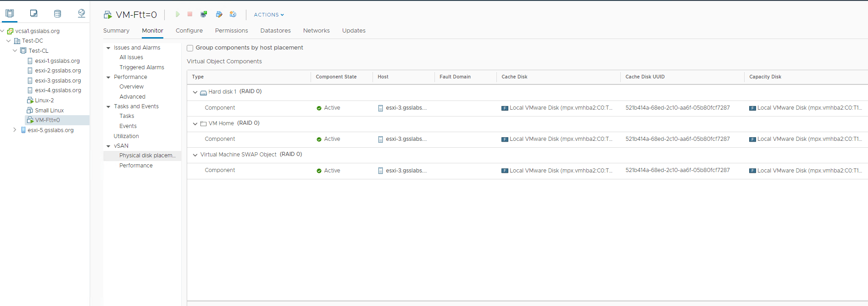Launch the VM console icon
Screen dimensions: 868x306
point(204,15)
